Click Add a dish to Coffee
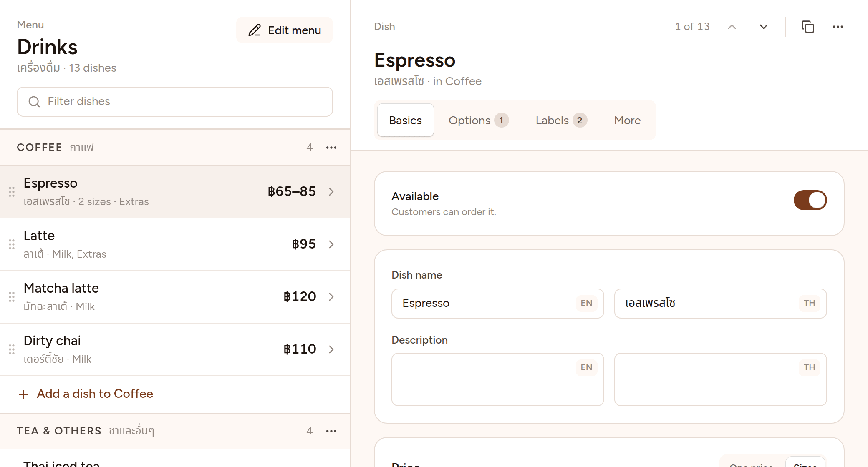The width and height of the screenshot is (868, 467). pos(86,394)
